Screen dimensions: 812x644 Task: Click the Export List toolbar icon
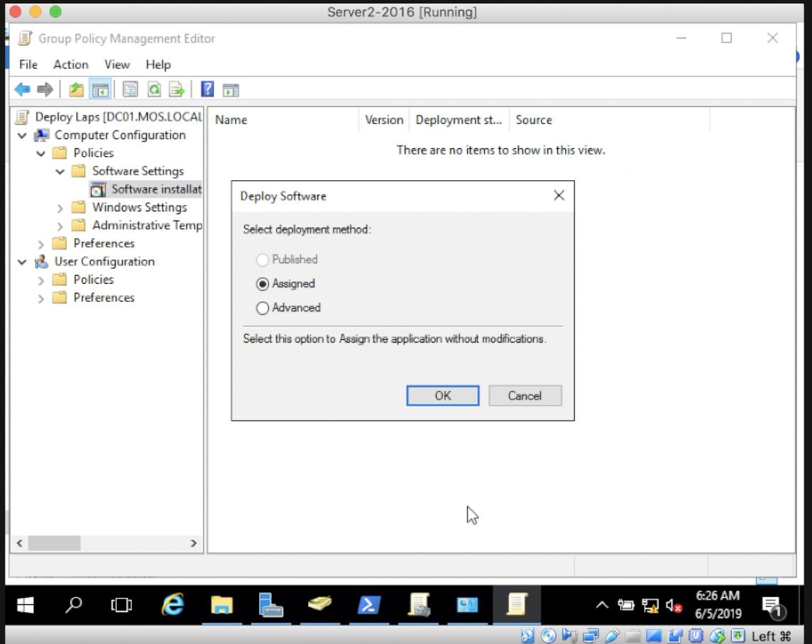pos(177,89)
